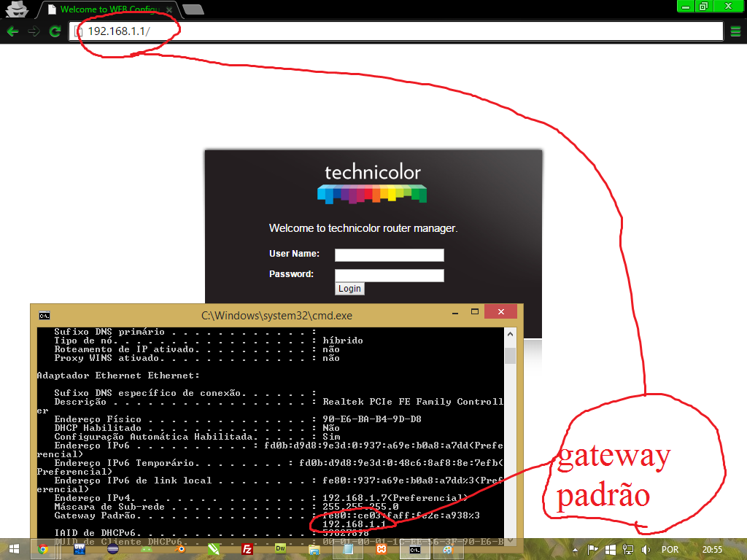Click the Windows logo tray icon
This screenshot has width=747, height=560.
pyautogui.click(x=611, y=550)
